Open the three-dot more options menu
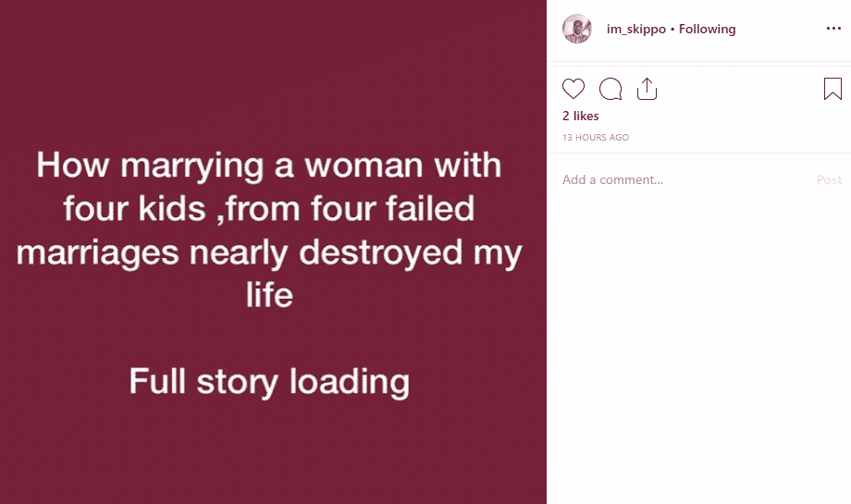The height and width of the screenshot is (504, 851). tap(833, 29)
